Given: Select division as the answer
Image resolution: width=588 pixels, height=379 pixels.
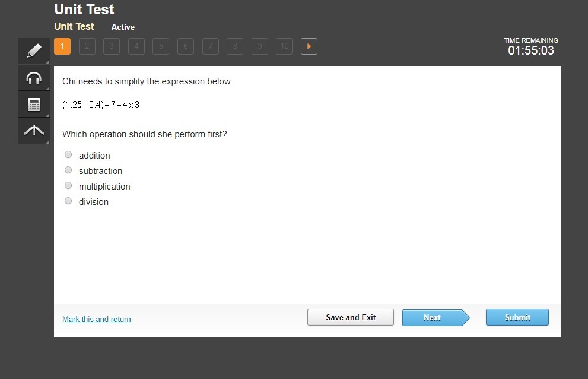Looking at the screenshot, I should [68, 201].
